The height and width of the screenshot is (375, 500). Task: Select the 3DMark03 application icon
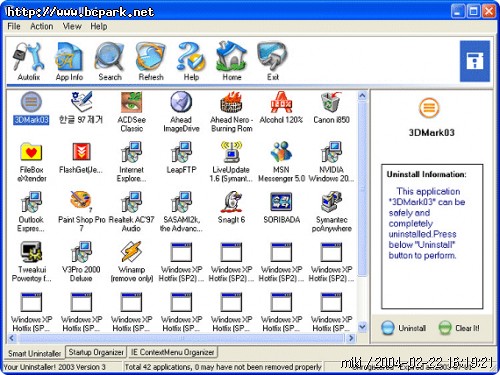coord(31,108)
